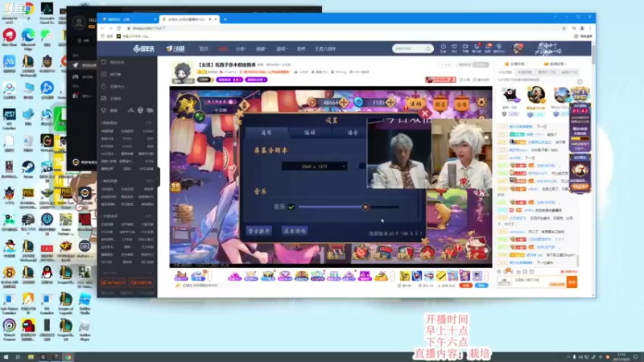Open the 活动 lantern icon in game
Image resolution: width=644 pixels, height=362 pixels.
[415, 104]
